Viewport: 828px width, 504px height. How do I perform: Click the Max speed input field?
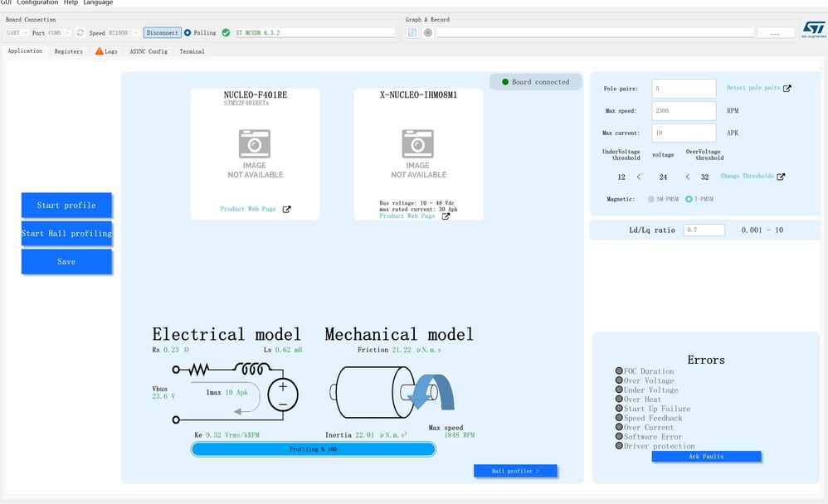point(684,111)
